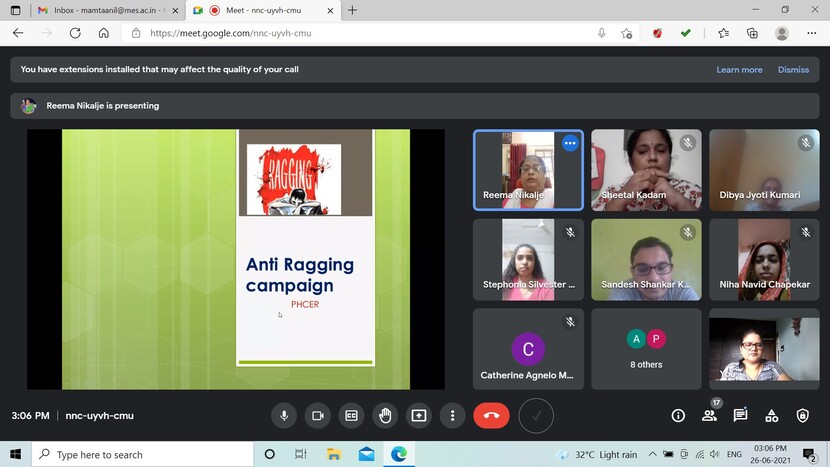Switch to the Inbox mail tab
The image size is (830, 467).
point(96,10)
